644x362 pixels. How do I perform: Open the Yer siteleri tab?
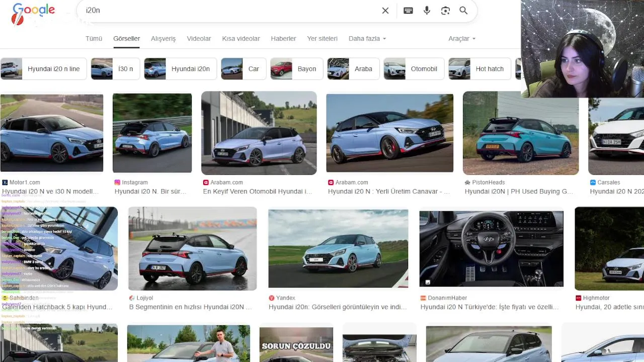click(x=323, y=39)
